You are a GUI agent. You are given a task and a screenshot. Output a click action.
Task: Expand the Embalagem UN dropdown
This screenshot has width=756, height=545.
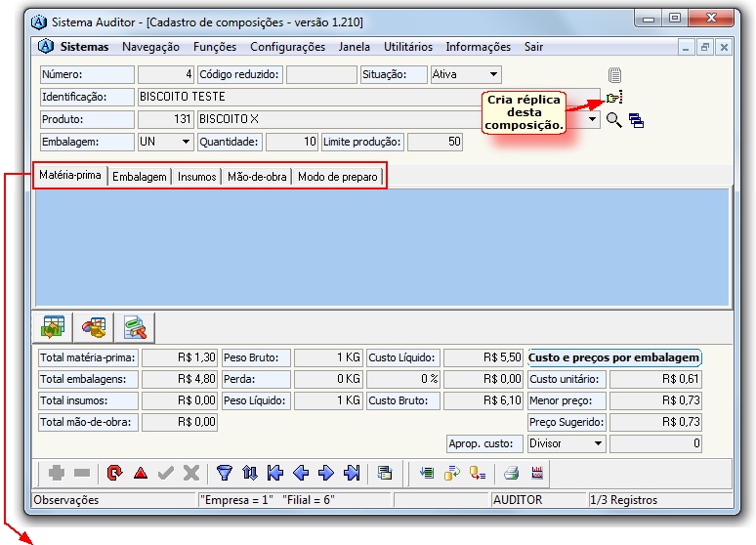click(186, 142)
